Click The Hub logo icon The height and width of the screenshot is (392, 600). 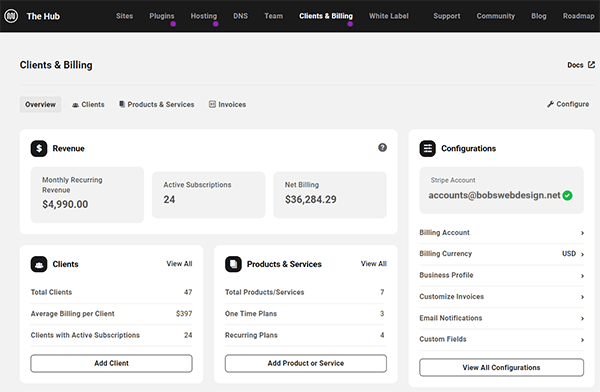click(x=11, y=16)
